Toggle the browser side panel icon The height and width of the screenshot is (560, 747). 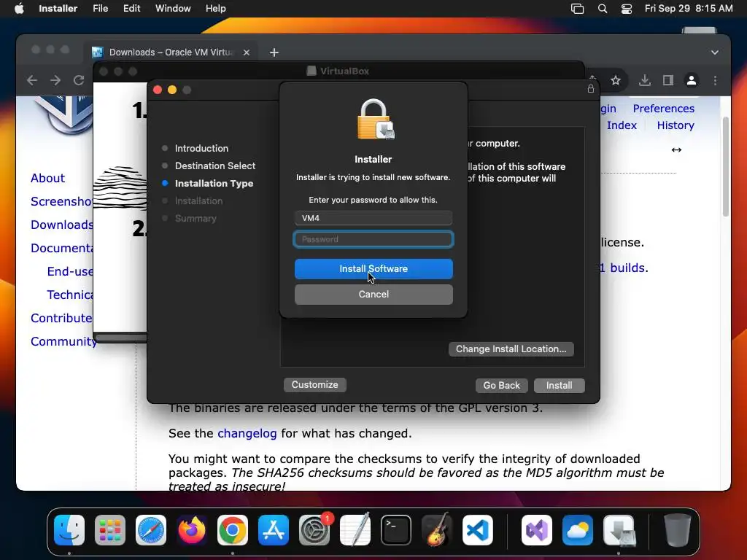tap(668, 80)
